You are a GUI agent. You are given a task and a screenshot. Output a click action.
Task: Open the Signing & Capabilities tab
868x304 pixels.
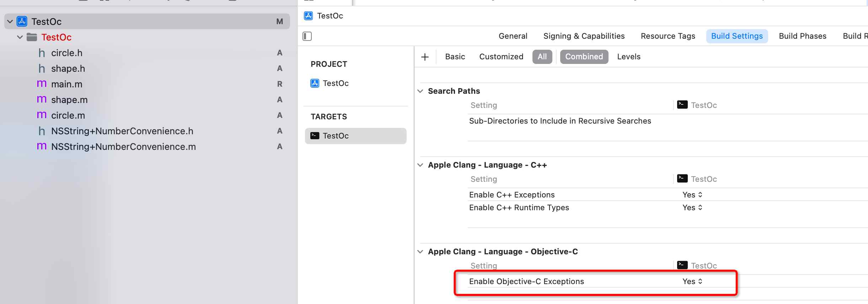(x=584, y=36)
